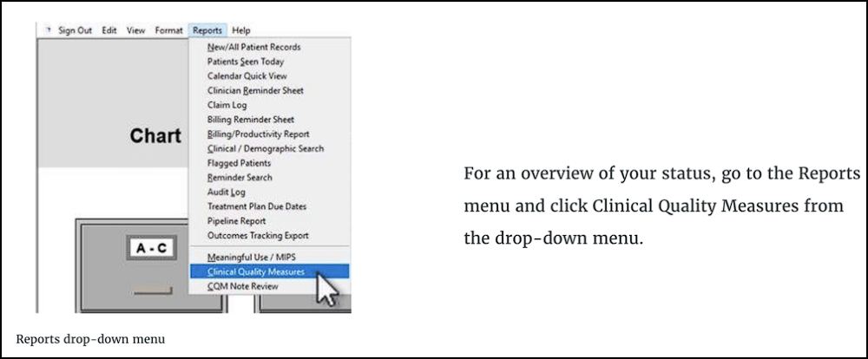Choose Patients Seen Today
The image size is (868, 359).
[246, 62]
